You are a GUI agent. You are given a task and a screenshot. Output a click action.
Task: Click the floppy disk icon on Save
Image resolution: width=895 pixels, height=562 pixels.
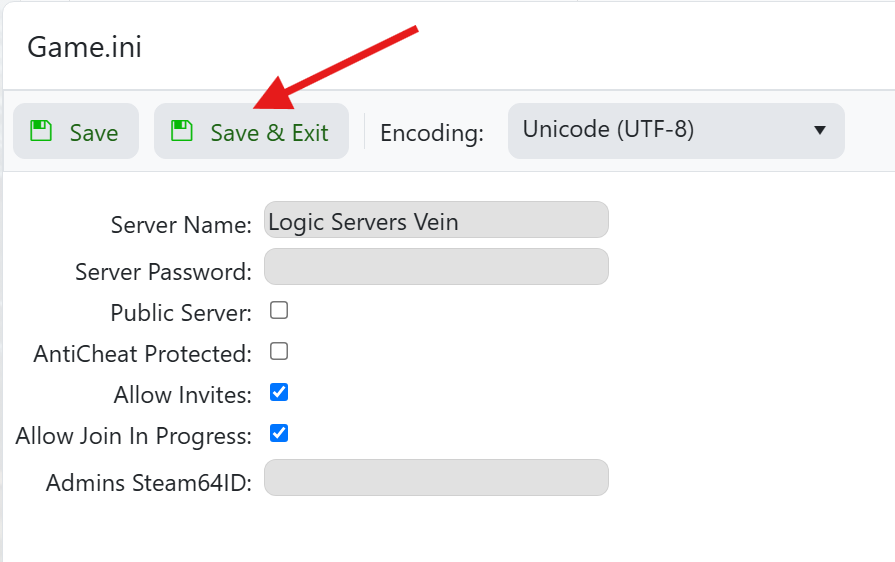click(x=41, y=131)
